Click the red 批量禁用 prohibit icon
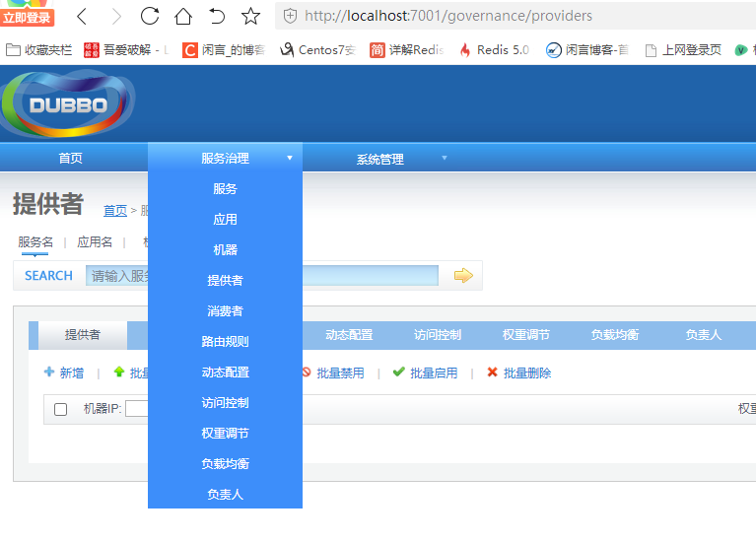756x542 pixels. 307,372
